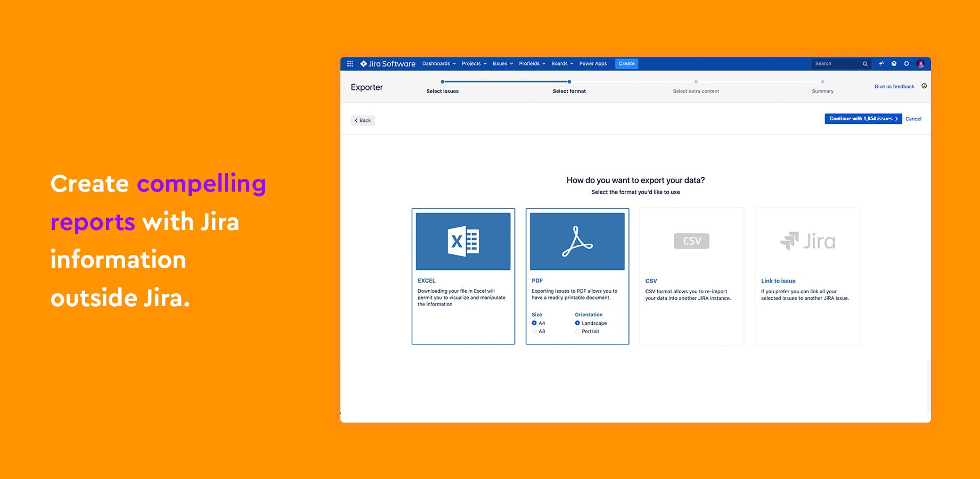This screenshot has height=479, width=980.
Task: Select the Jira Link to issue icon
Action: [x=807, y=241]
